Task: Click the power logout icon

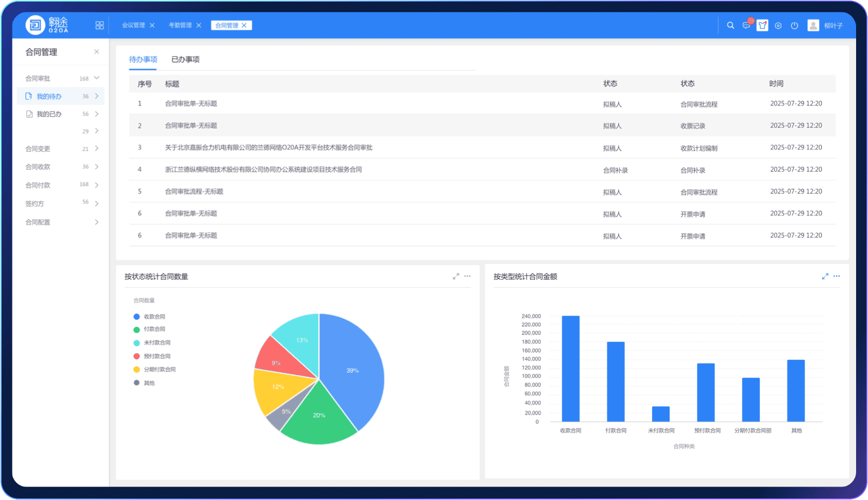Action: pos(794,25)
